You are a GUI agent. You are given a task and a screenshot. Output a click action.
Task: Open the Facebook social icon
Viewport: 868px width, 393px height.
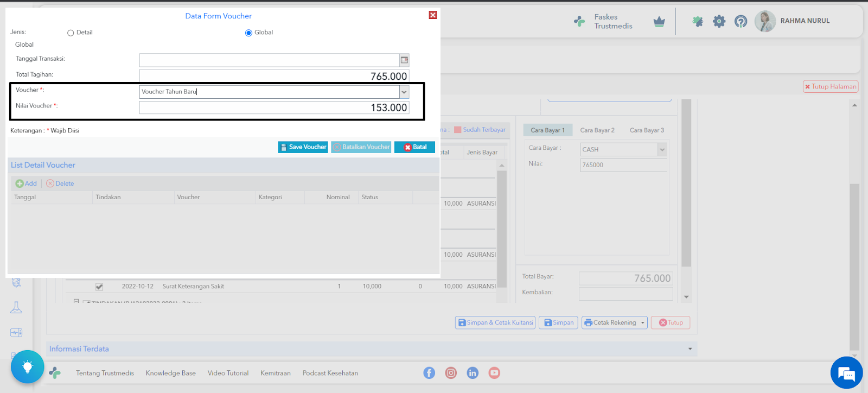click(429, 373)
